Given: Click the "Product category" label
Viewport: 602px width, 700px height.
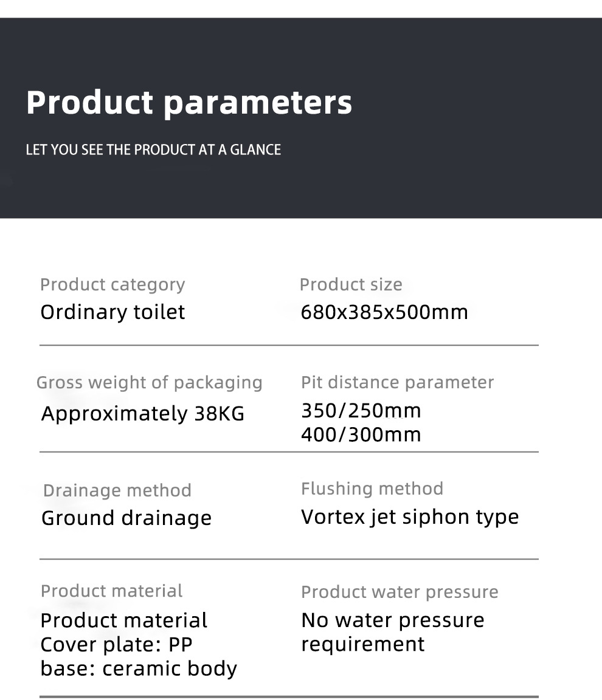Looking at the screenshot, I should (x=112, y=284).
